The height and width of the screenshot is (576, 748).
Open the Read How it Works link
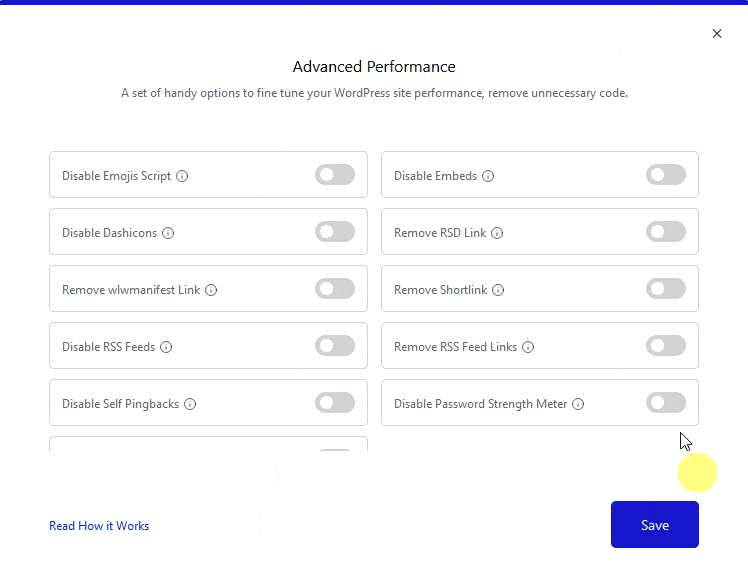coord(99,526)
